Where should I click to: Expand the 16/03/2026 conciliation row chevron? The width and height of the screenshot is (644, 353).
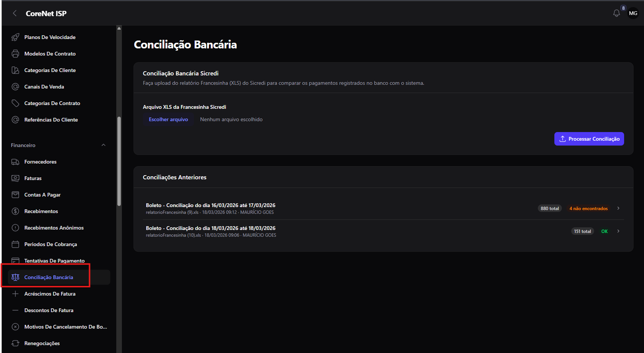pos(618,208)
